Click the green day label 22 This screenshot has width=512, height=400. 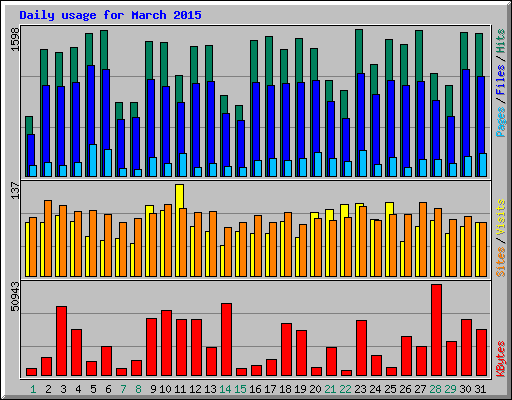pos(345,389)
